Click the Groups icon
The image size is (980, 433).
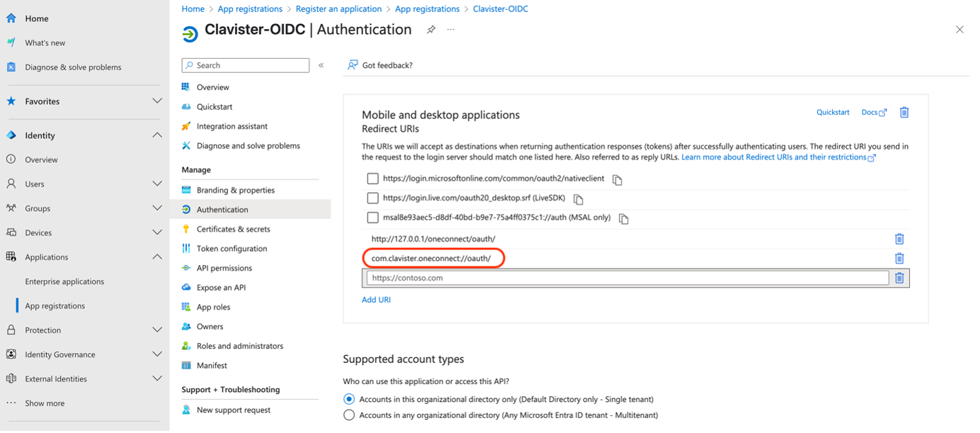click(x=11, y=208)
